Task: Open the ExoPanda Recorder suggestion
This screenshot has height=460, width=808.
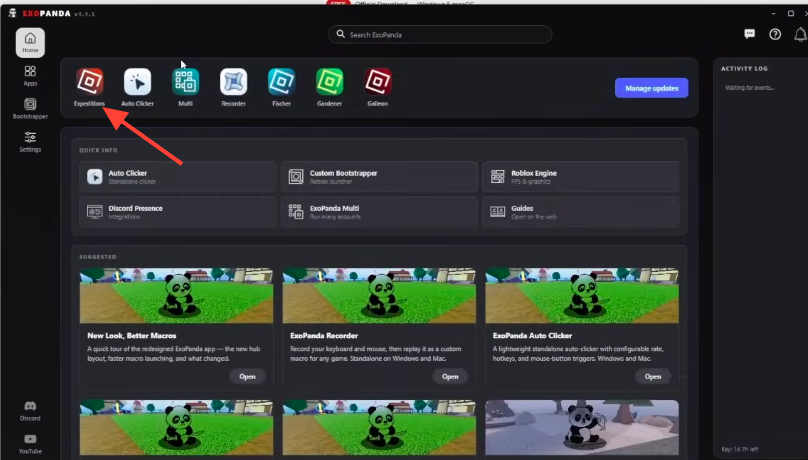Action: [450, 377]
